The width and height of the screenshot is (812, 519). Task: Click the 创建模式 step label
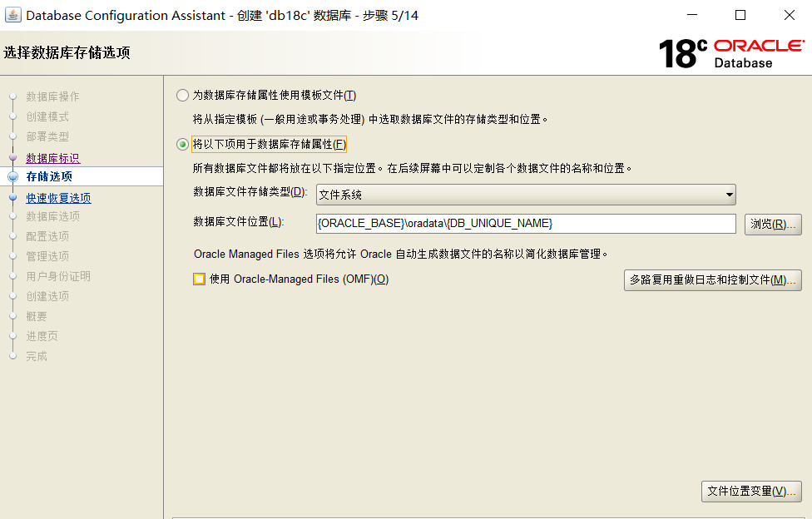click(47, 117)
